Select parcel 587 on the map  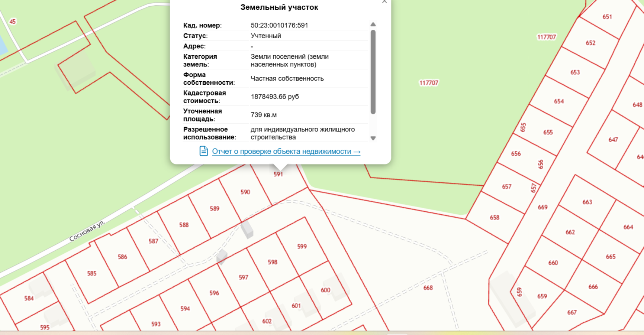pos(153,241)
